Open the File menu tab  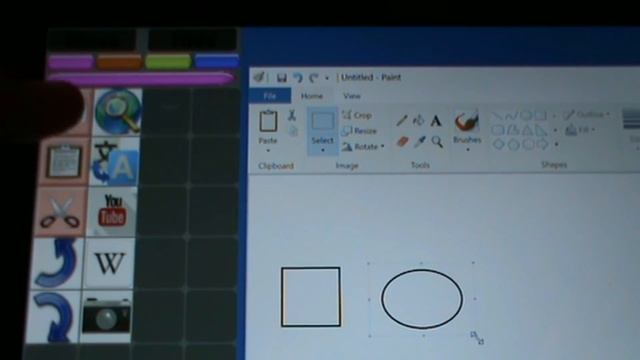270,96
